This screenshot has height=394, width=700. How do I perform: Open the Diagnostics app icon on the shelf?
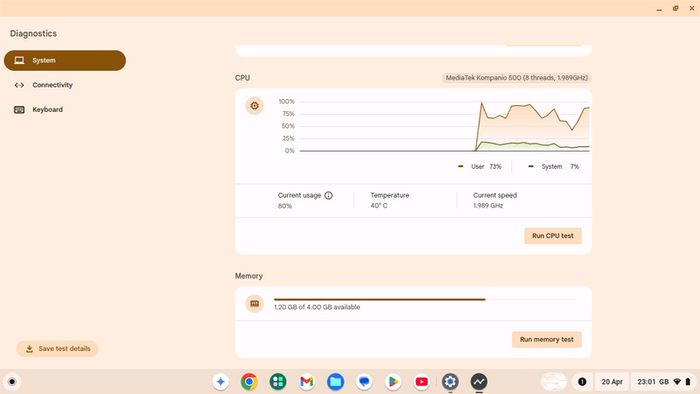coord(479,382)
